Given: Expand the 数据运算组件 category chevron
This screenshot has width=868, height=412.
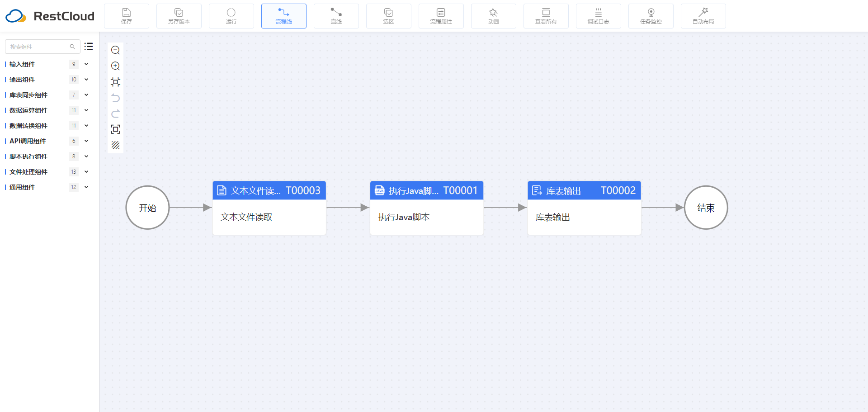Looking at the screenshot, I should coord(86,110).
